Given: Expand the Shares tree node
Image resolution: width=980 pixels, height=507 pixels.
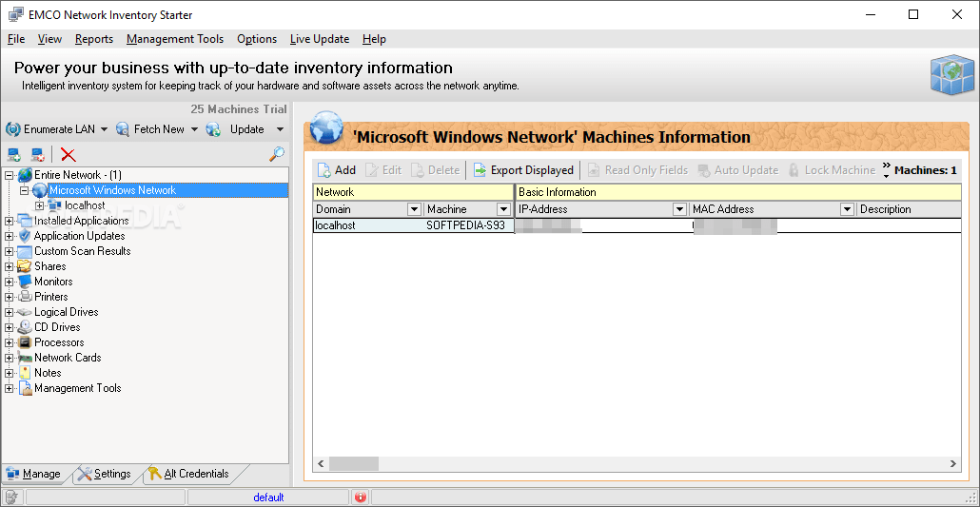Looking at the screenshot, I should [9, 266].
